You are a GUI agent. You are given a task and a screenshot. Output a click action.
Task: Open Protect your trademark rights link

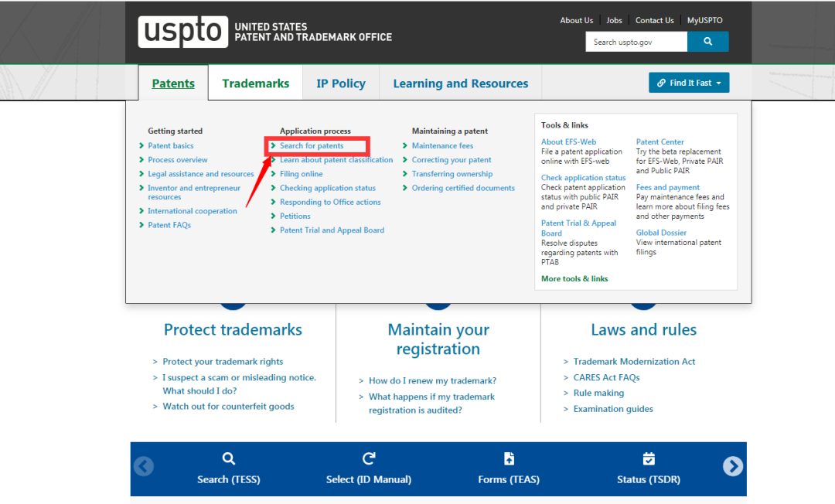click(223, 361)
